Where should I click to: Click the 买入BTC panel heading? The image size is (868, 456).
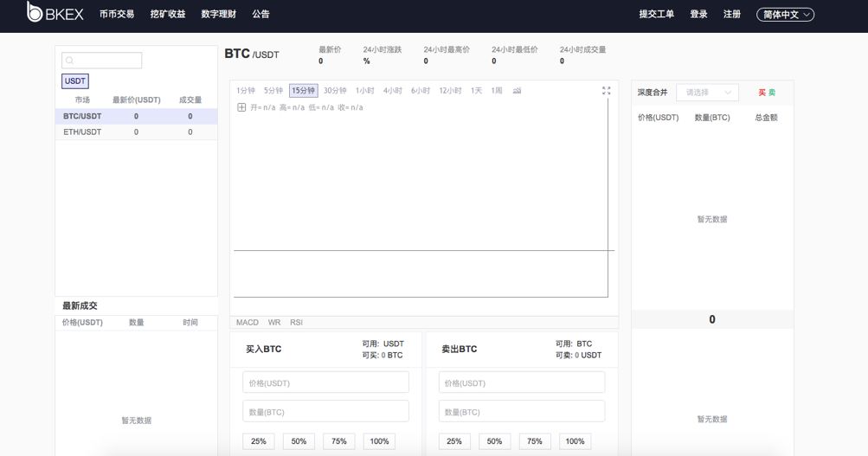point(263,350)
